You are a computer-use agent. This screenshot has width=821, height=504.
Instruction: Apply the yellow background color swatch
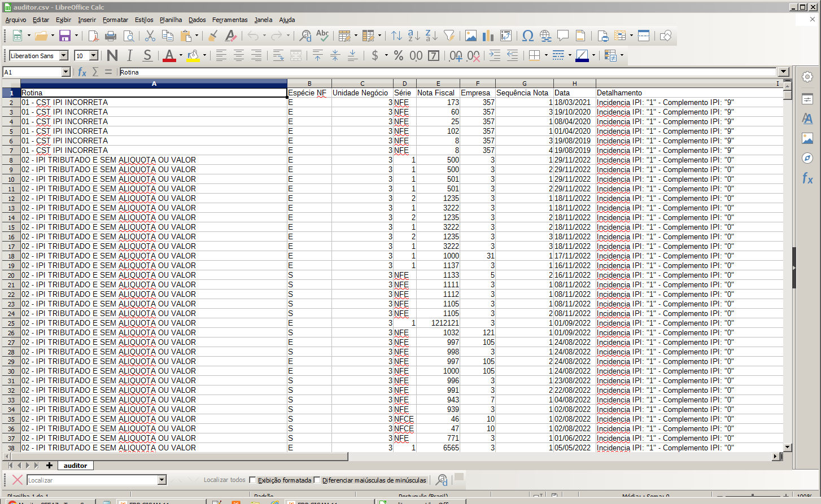pos(193,55)
